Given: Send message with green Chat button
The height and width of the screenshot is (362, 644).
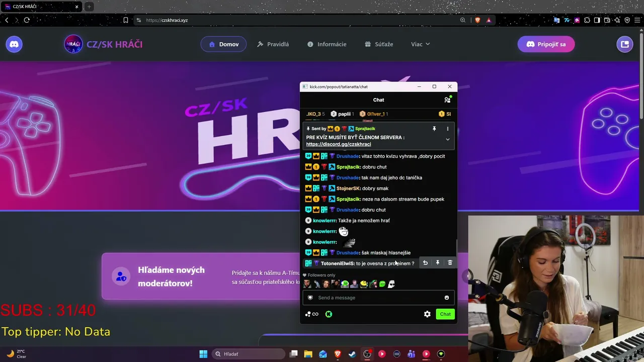Looking at the screenshot, I should 445,314.
